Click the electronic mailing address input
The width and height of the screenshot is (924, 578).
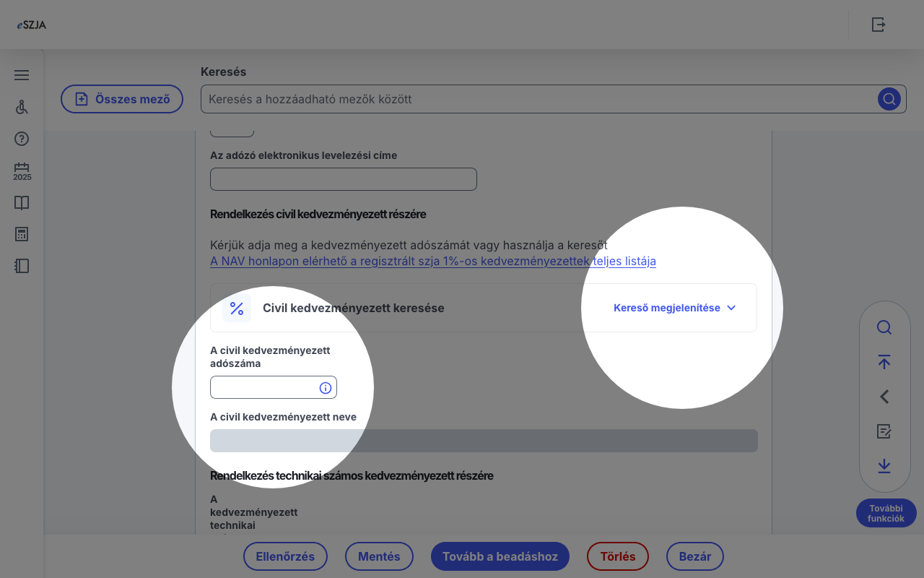tap(343, 179)
